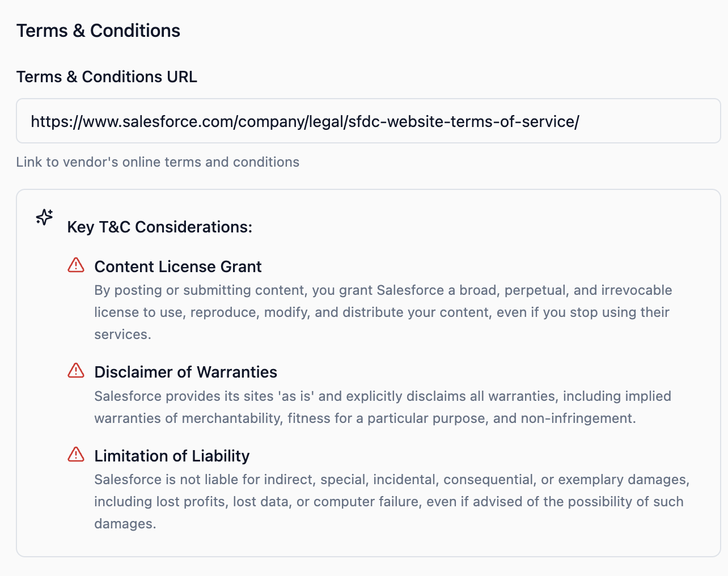This screenshot has height=576, width=728.
Task: Click the line beginning "license to use, reproduce"
Action: tap(382, 312)
